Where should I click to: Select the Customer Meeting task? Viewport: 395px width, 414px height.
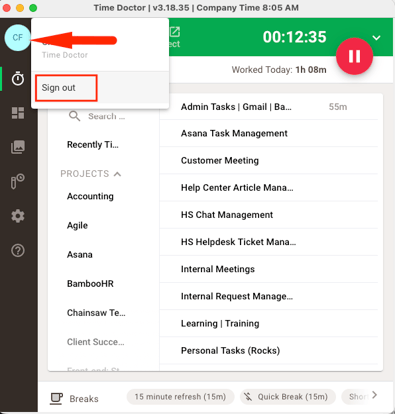click(269, 160)
